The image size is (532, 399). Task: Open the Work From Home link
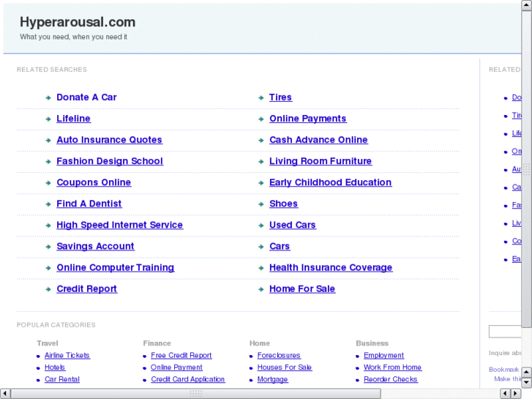click(392, 367)
